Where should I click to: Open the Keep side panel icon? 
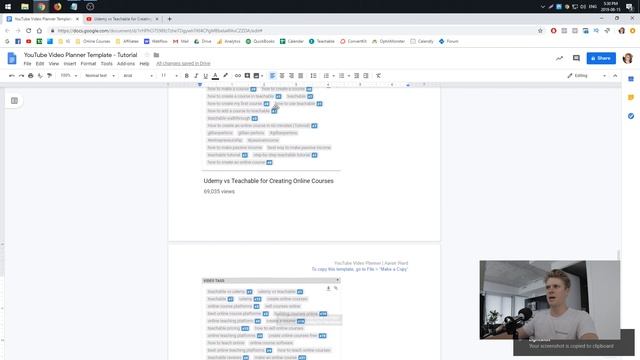pyautogui.click(x=631, y=98)
